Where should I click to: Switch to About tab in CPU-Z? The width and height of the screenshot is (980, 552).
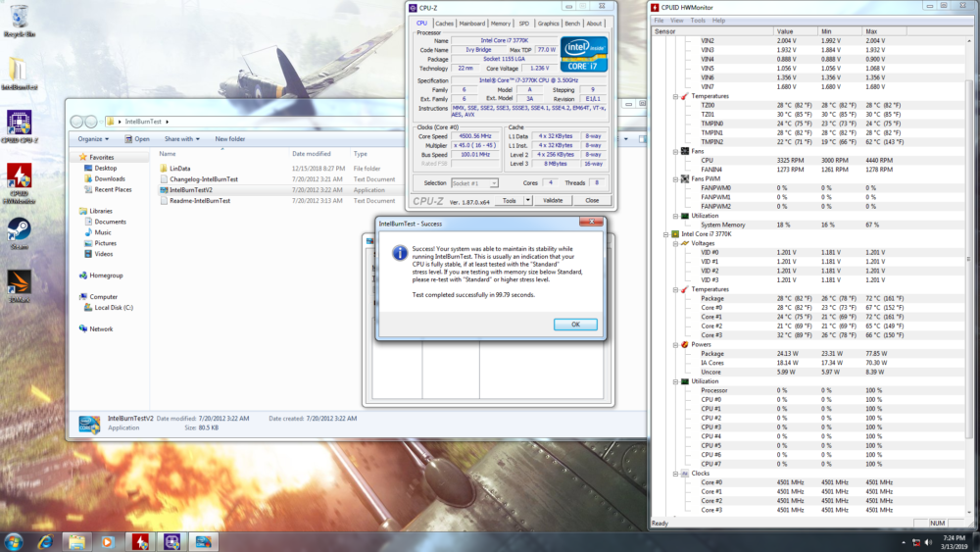pos(594,24)
